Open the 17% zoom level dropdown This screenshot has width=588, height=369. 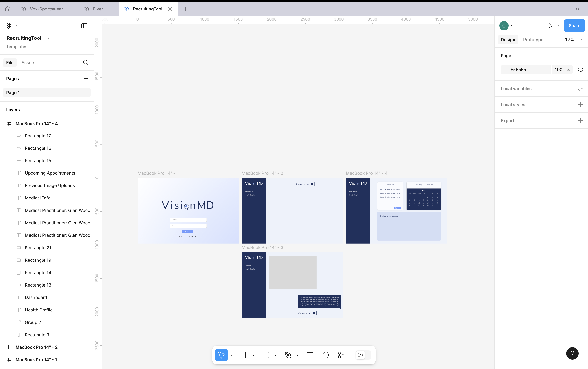[x=573, y=40]
